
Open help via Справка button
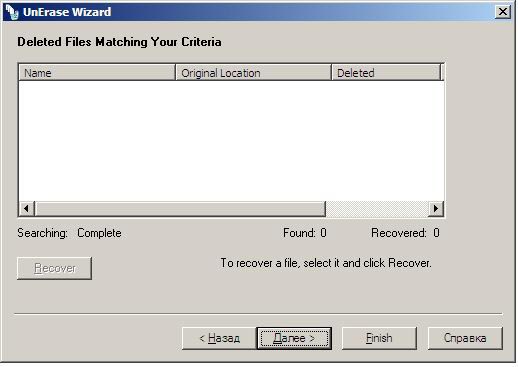click(x=465, y=338)
